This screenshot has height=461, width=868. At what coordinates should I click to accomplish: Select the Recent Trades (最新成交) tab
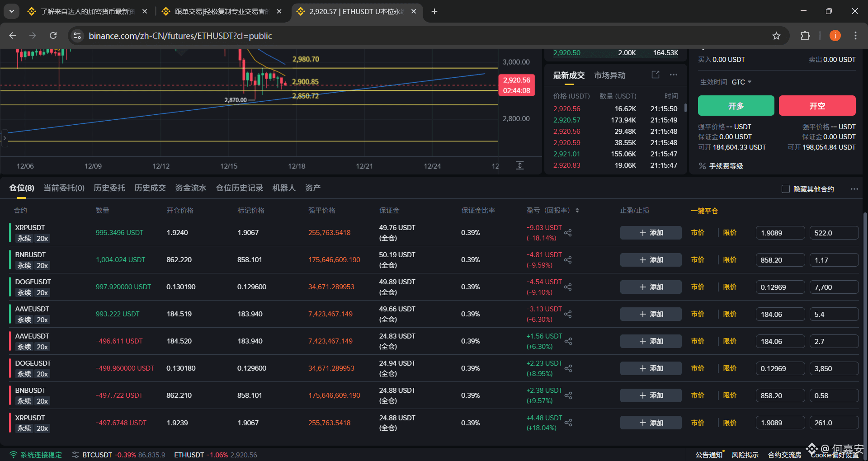pos(569,75)
